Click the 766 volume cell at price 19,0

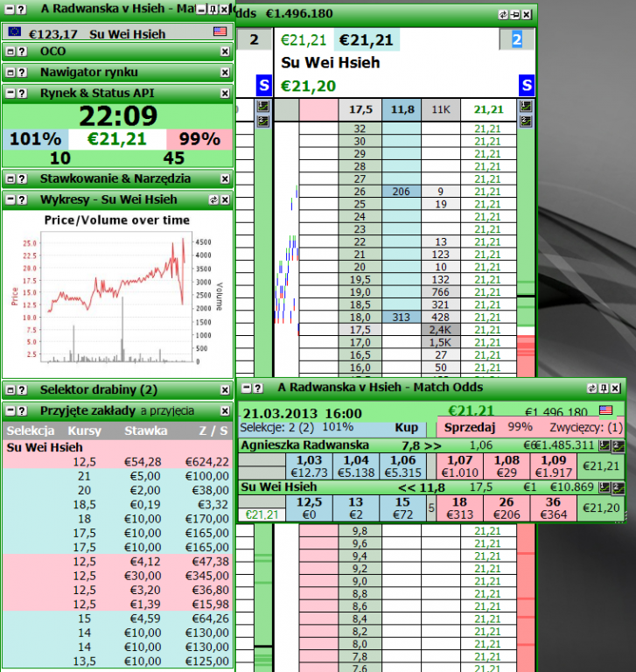[x=441, y=292]
